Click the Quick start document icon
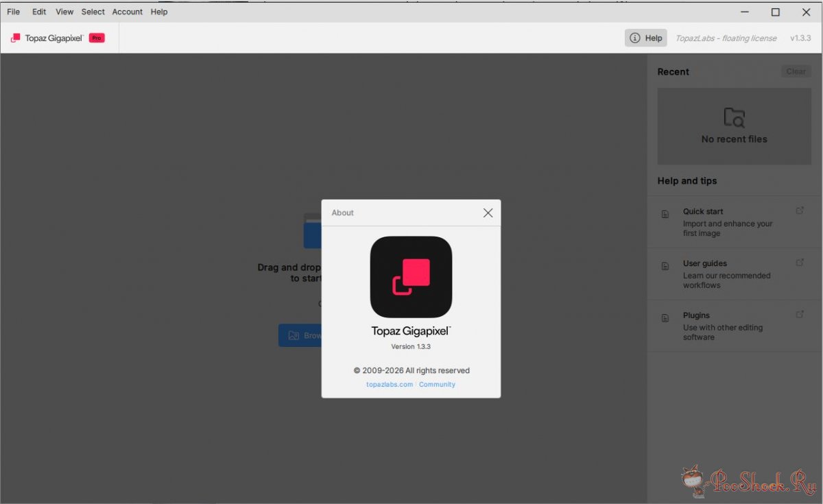The image size is (823, 504). 665,215
